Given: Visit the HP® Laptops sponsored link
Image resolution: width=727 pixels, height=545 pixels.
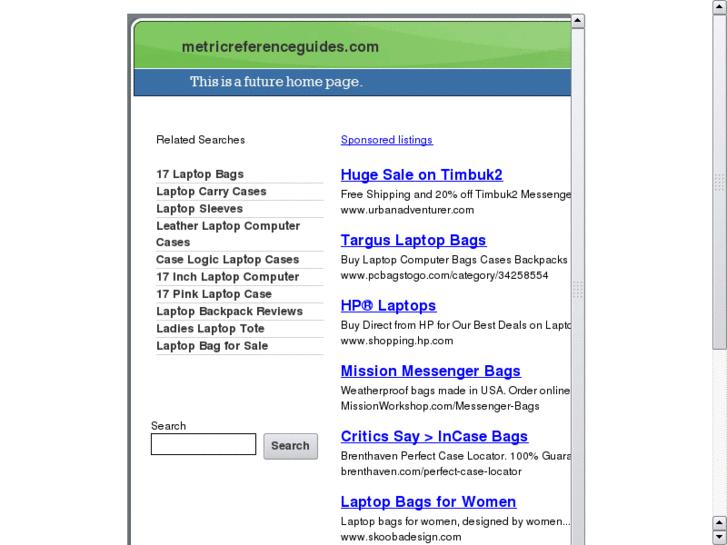Looking at the screenshot, I should click(x=388, y=306).
